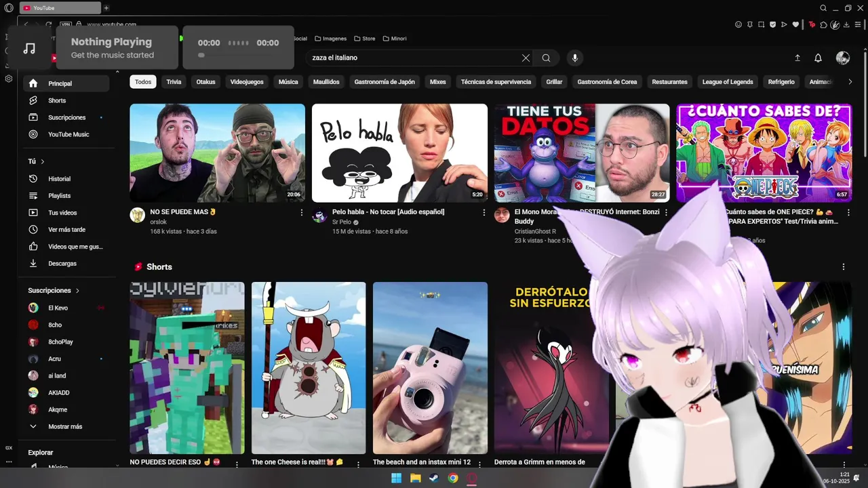Expand the Suscripciones section heading
The height and width of the screenshot is (488, 868).
(x=54, y=290)
